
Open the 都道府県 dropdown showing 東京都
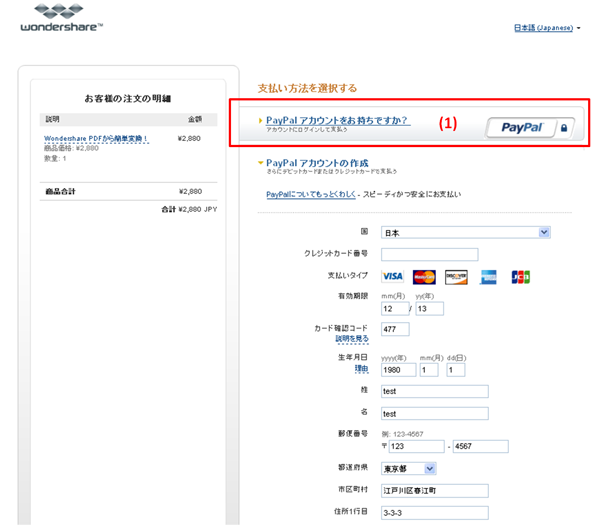pos(409,468)
